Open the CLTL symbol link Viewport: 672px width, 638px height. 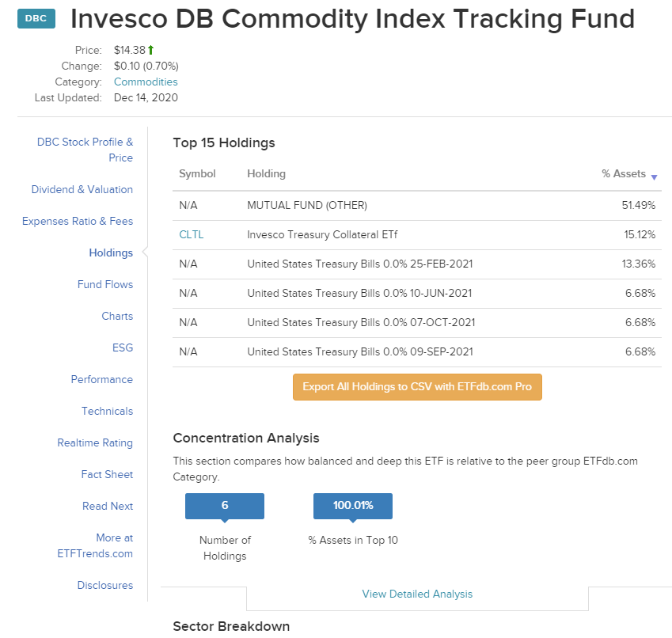point(192,234)
